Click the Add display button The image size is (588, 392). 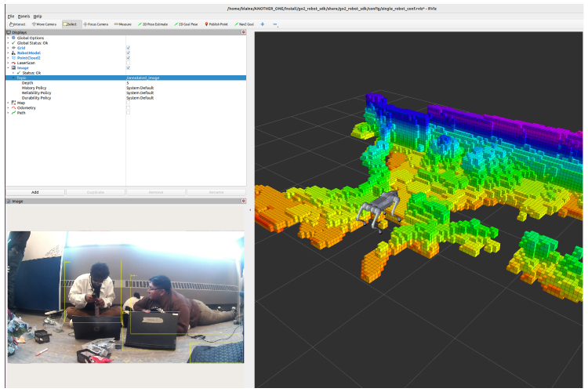(x=34, y=191)
